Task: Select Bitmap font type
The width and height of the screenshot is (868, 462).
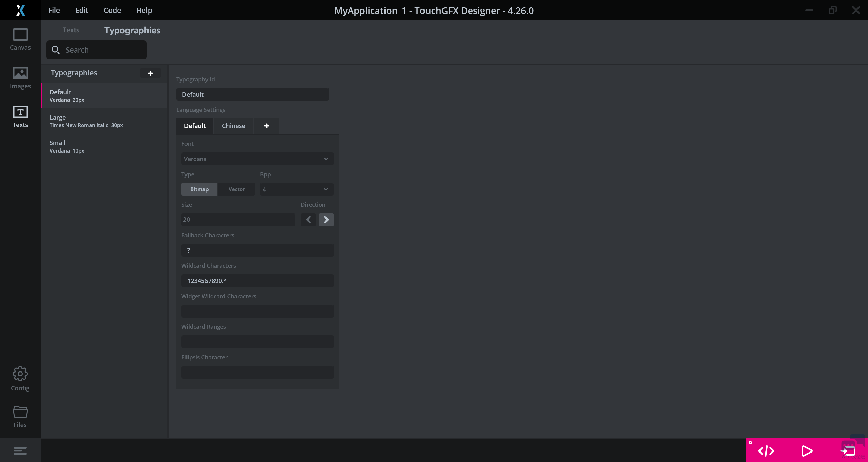Action: (199, 189)
